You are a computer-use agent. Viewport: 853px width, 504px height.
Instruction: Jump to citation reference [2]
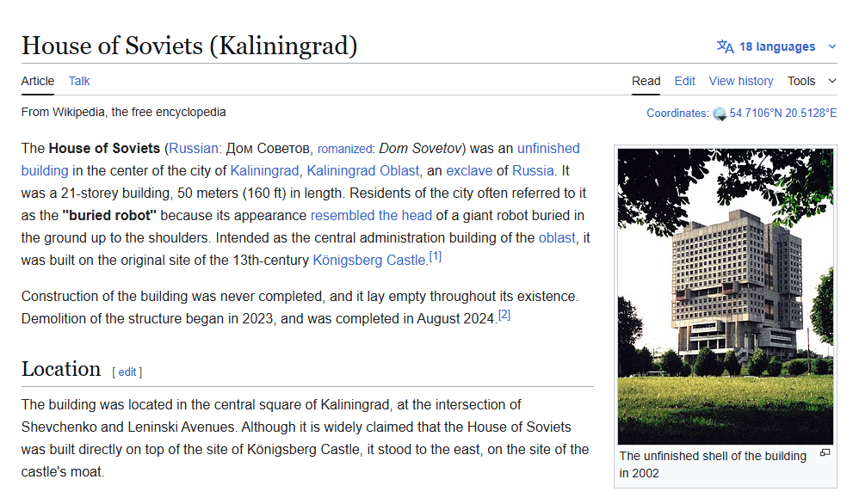pyautogui.click(x=504, y=314)
